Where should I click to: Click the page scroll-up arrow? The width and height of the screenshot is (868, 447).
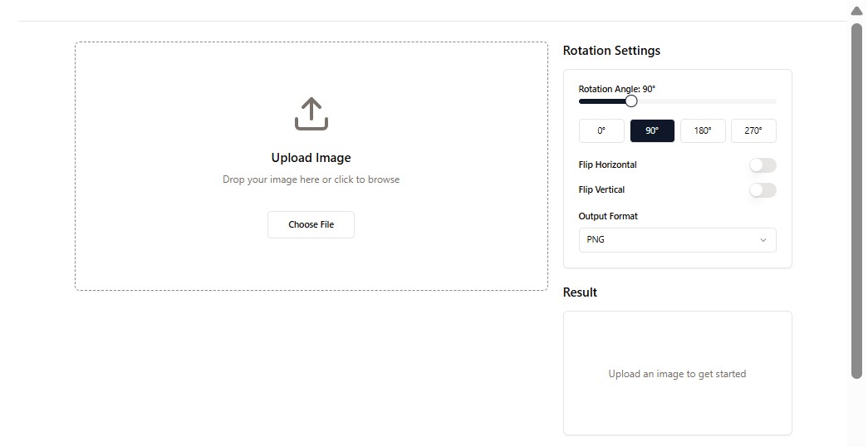point(856,11)
